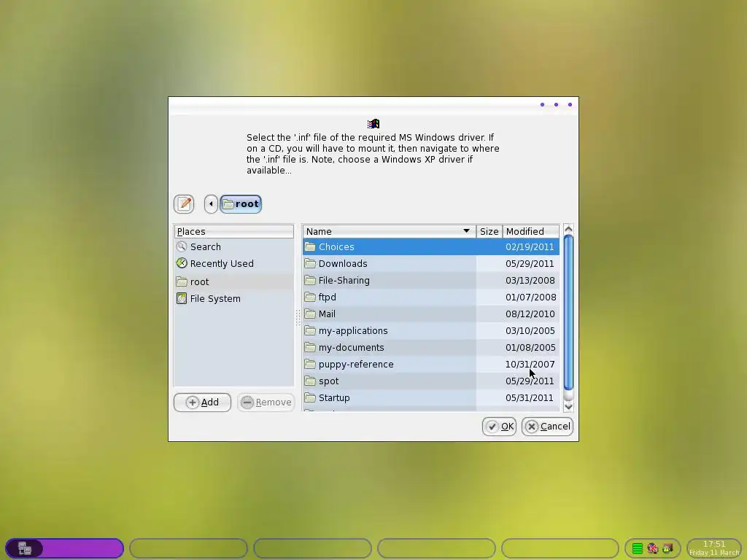Sort the file list by Modified column

click(531, 231)
